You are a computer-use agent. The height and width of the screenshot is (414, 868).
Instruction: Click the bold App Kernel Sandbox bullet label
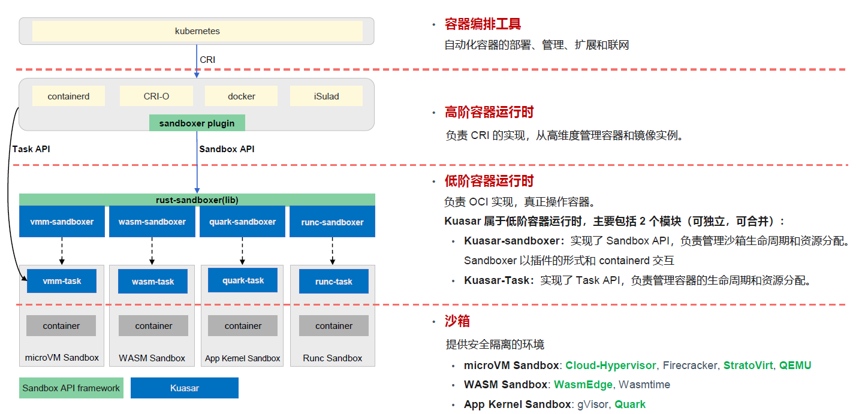pyautogui.click(x=517, y=404)
